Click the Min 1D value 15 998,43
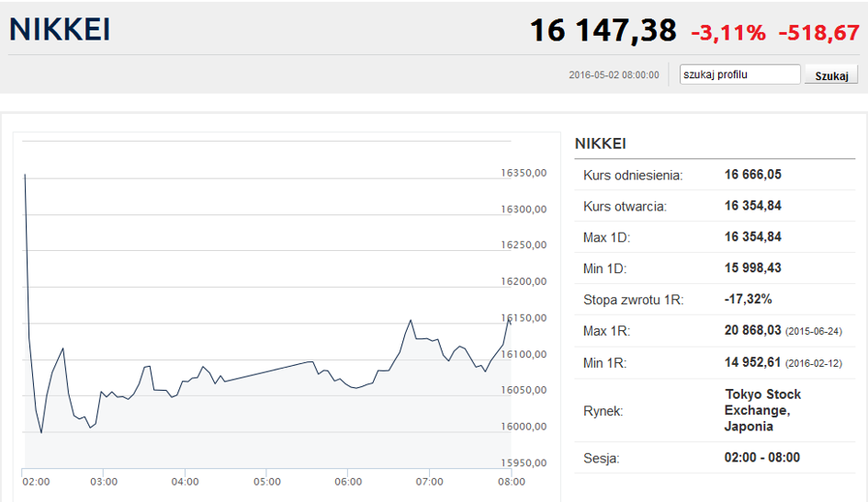This screenshot has width=868, height=502. (753, 268)
